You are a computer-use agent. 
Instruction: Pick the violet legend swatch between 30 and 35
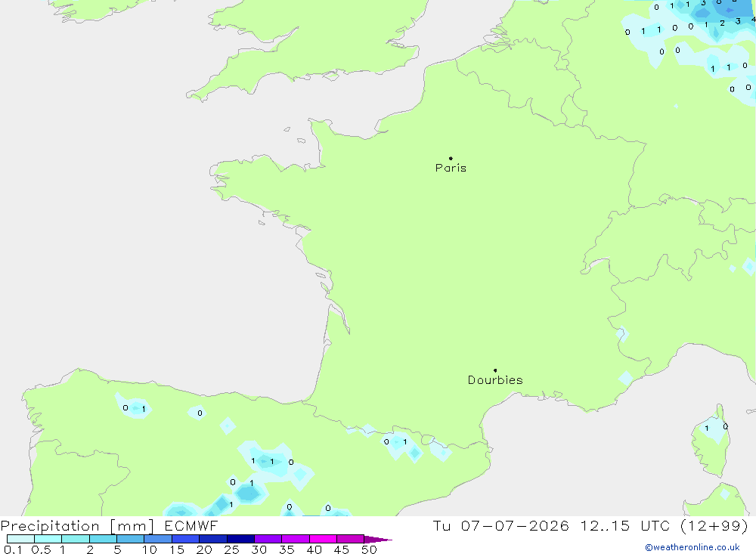pyautogui.click(x=268, y=539)
